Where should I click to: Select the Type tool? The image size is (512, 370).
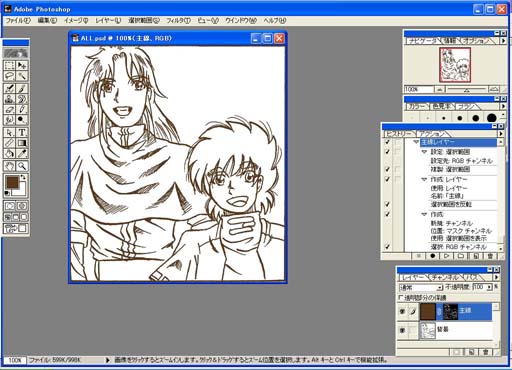pos(22,132)
